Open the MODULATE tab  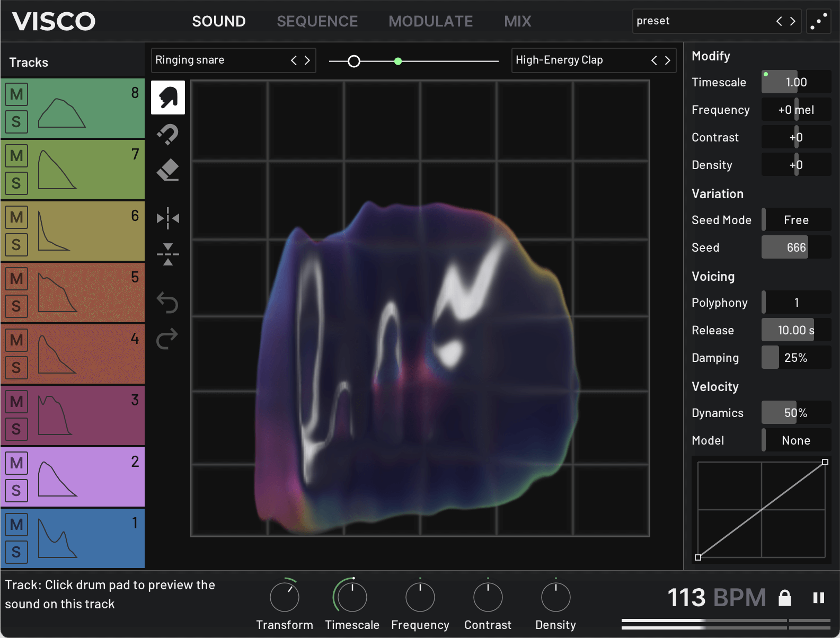coord(430,21)
